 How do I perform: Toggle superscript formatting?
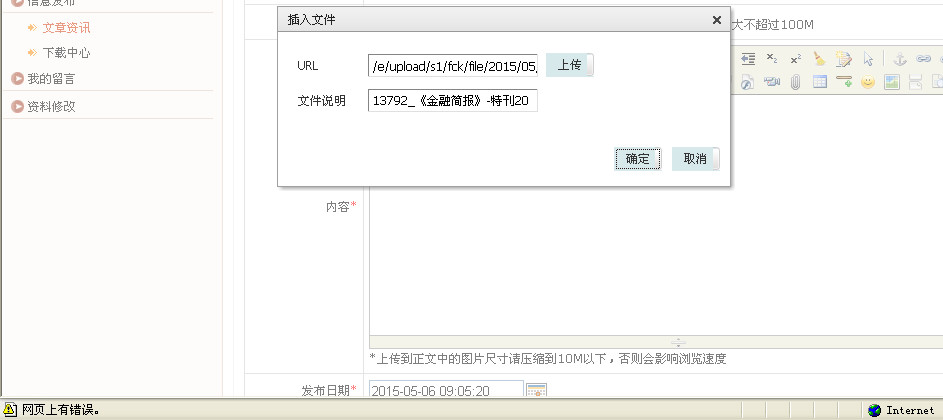pyautogui.click(x=795, y=59)
